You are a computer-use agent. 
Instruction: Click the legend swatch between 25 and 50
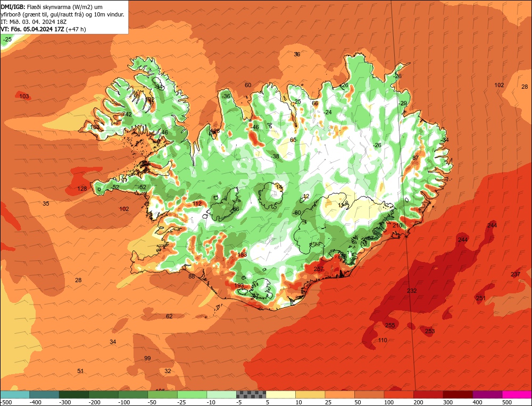pyautogui.click(x=339, y=394)
